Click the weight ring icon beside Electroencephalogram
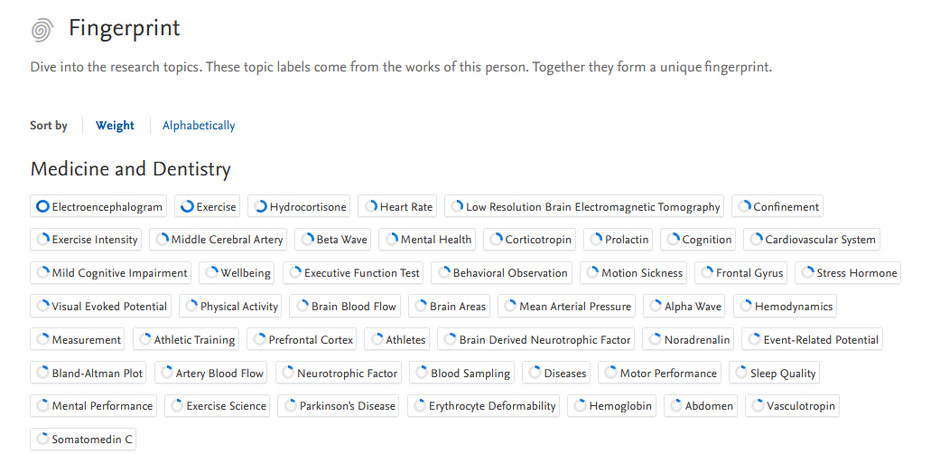Viewport: 940px width, 473px height. click(x=42, y=206)
